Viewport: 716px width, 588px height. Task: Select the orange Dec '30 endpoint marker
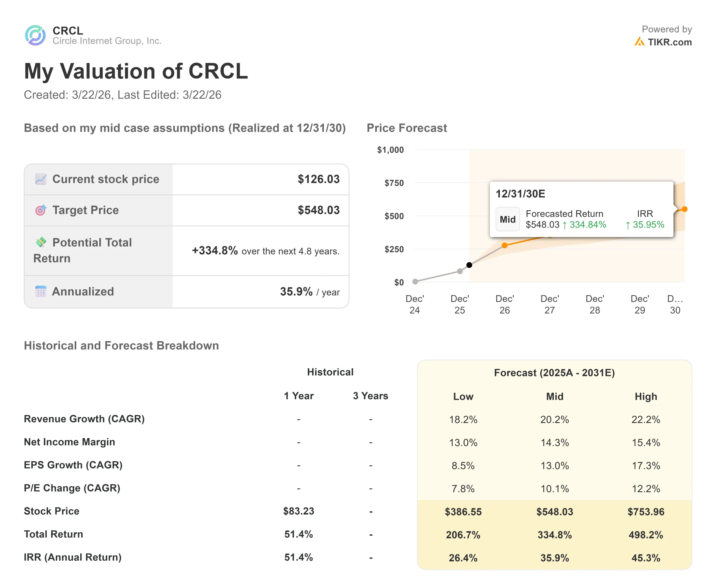pyautogui.click(x=684, y=209)
